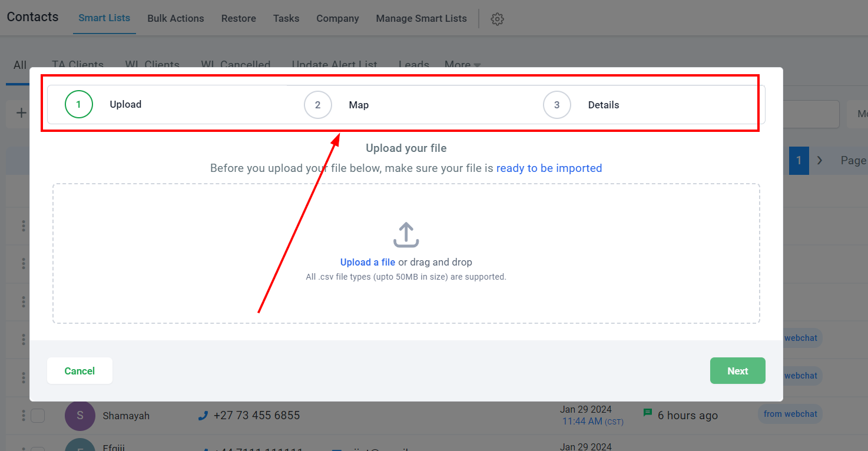
Task: Click step 1 Upload in wizard
Action: click(104, 104)
